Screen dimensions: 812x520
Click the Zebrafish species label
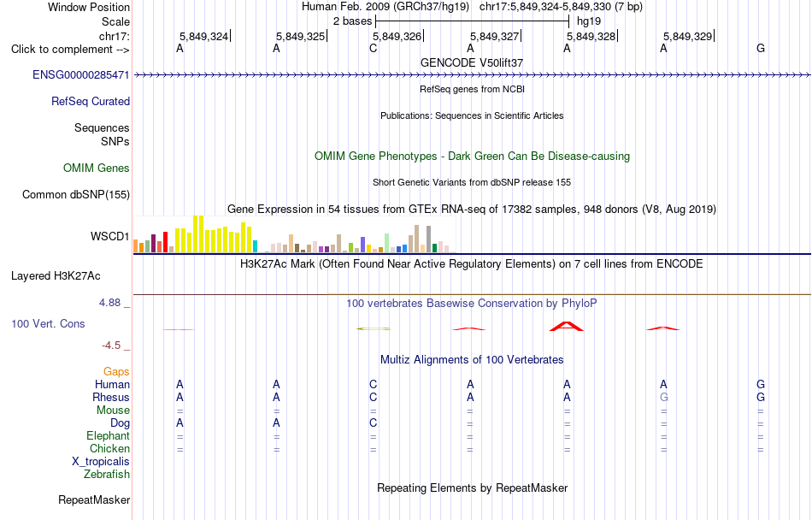[107, 475]
